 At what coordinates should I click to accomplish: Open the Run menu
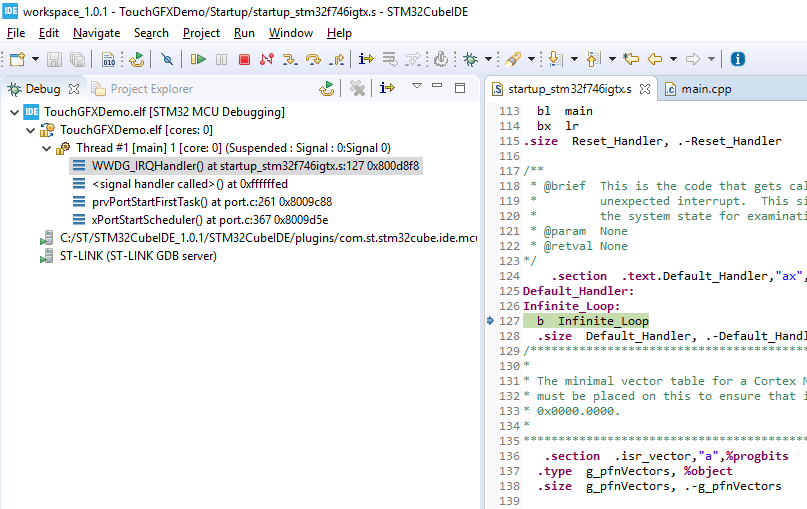[x=244, y=33]
